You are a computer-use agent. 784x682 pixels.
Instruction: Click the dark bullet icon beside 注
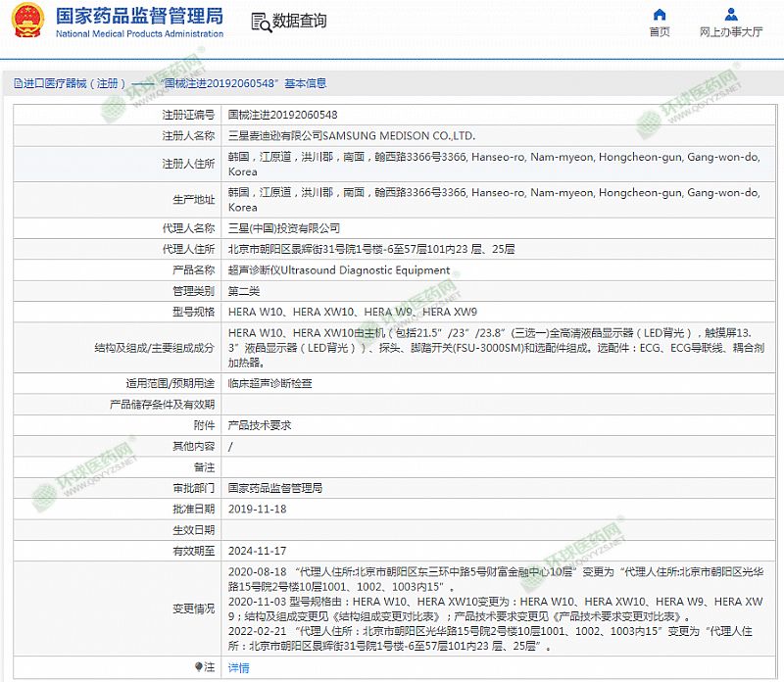coord(198,666)
